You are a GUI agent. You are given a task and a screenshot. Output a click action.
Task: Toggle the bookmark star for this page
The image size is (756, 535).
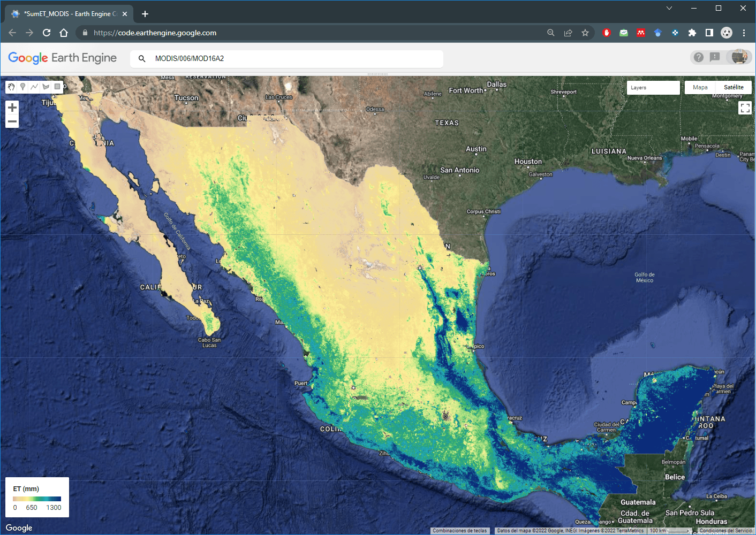click(x=585, y=33)
